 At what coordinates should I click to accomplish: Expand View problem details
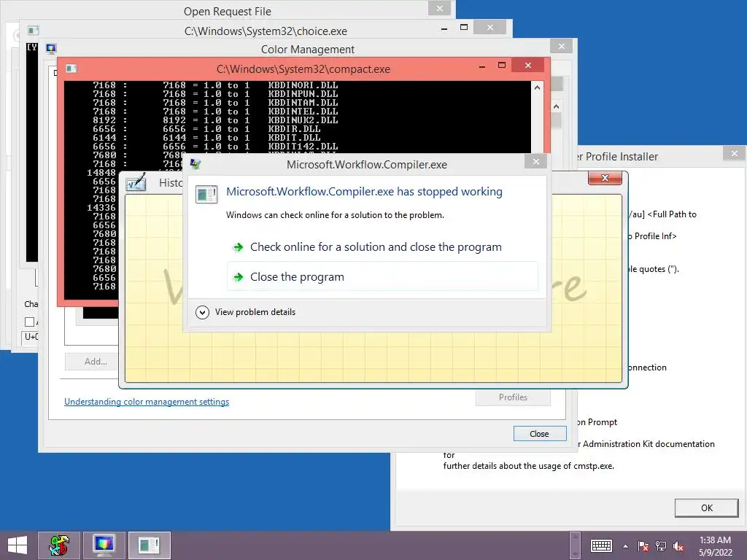[246, 312]
